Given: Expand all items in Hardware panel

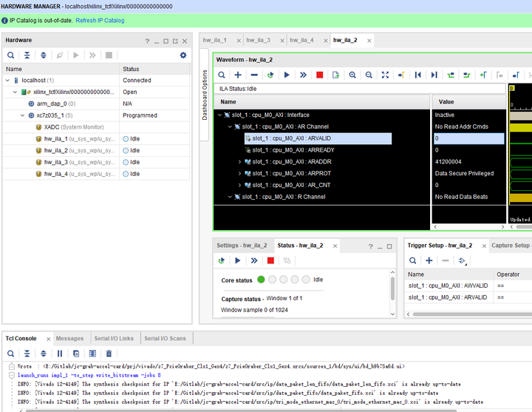Looking at the screenshot, I should (44, 55).
